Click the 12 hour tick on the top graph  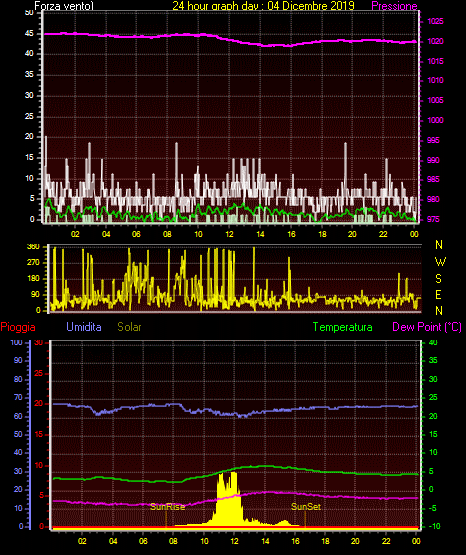229,234
